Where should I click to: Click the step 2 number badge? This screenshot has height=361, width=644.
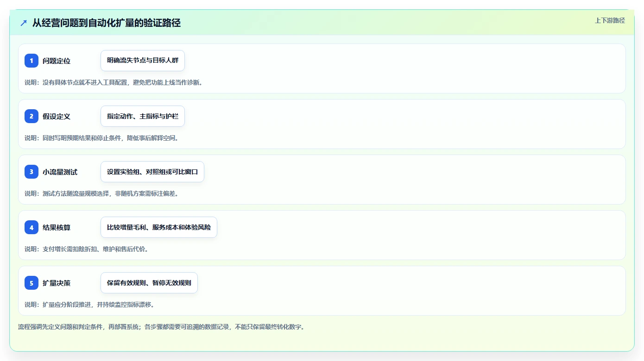click(x=32, y=116)
